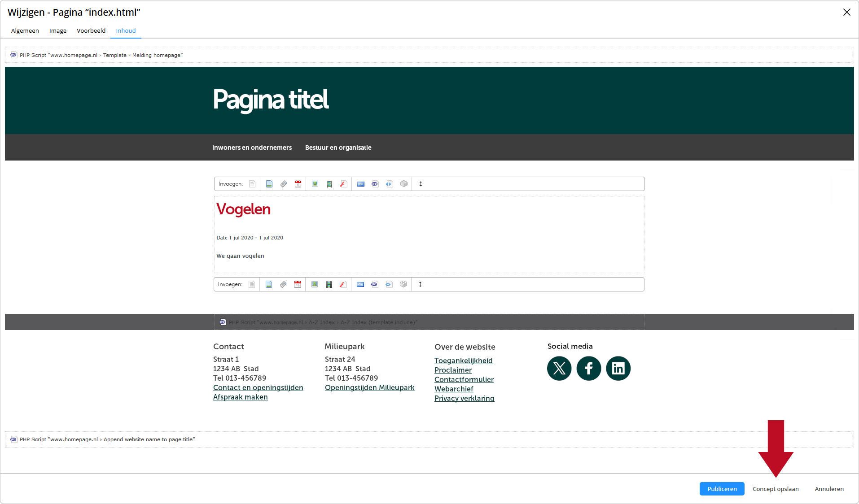Click the module brick icon in the bottom Invoegen toolbar
Image resolution: width=859 pixels, height=504 pixels.
403,284
